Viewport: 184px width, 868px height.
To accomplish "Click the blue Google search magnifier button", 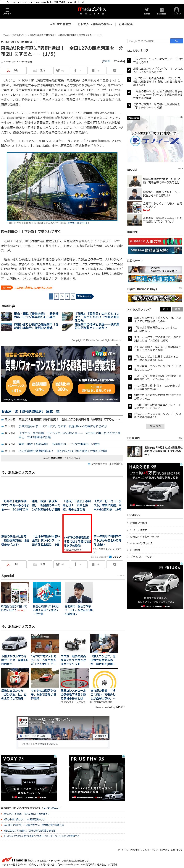I will (177, 41).
